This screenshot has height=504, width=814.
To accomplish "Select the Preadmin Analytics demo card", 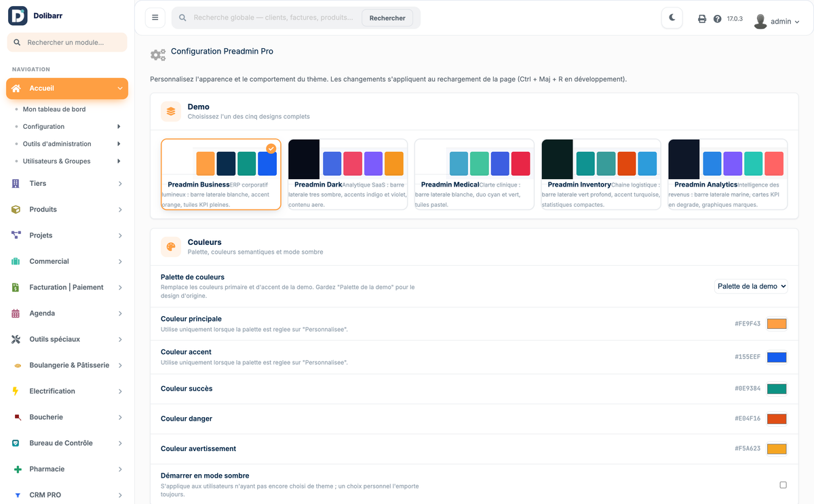I will click(728, 174).
